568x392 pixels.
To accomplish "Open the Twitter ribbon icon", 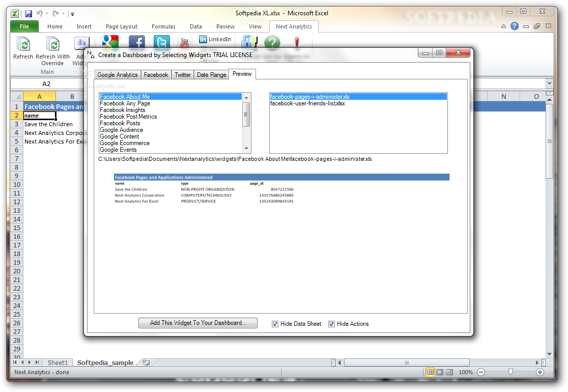I will click(161, 42).
